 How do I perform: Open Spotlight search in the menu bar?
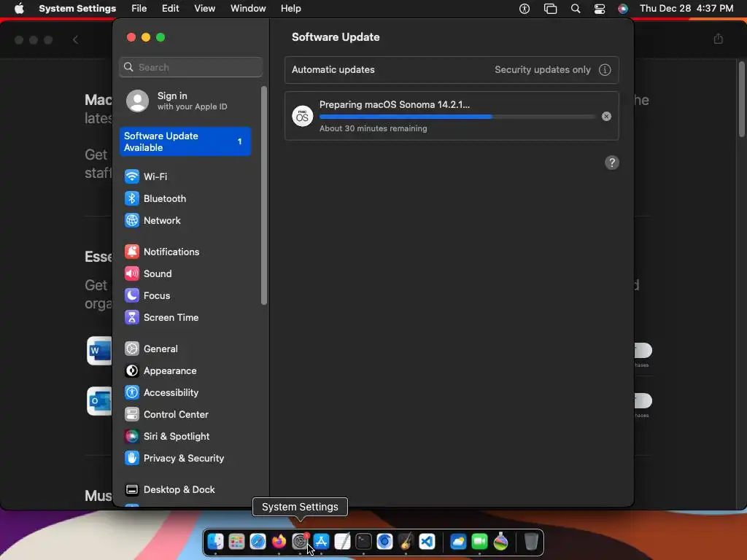pyautogui.click(x=576, y=9)
